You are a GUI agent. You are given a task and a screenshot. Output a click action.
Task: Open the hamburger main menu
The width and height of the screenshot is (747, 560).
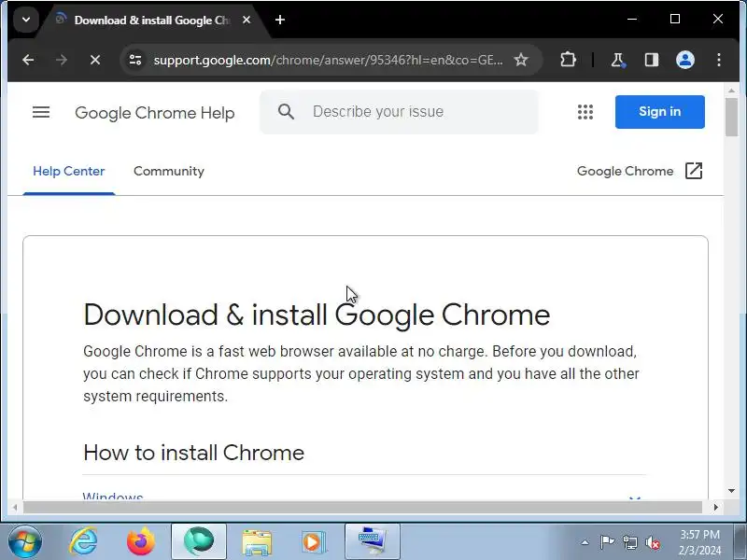(41, 112)
